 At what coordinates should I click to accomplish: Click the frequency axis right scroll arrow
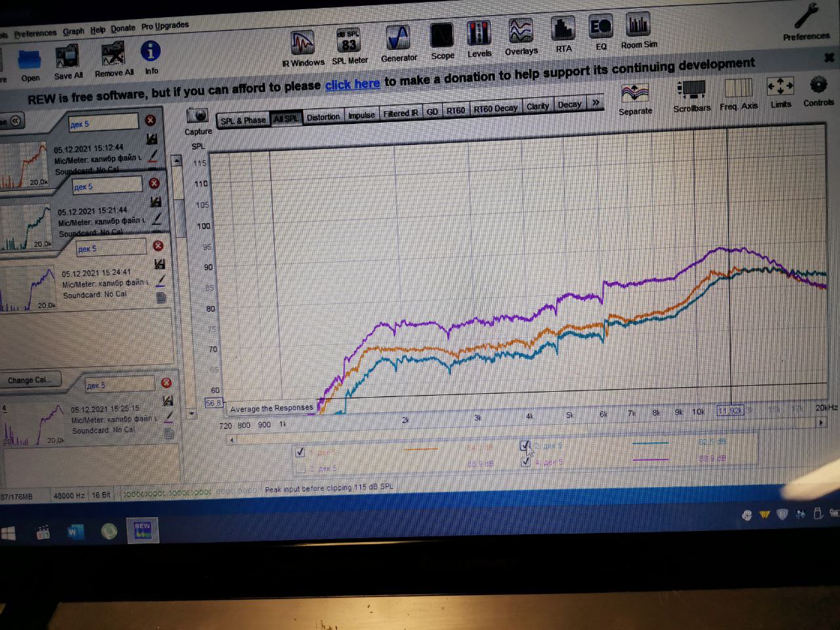pyautogui.click(x=820, y=423)
